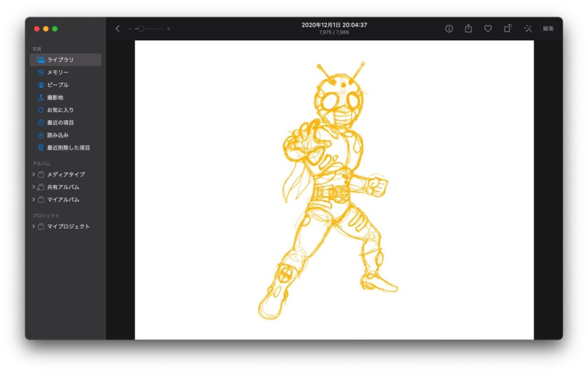
Task: Click the zoom in plus icon
Action: coord(168,29)
